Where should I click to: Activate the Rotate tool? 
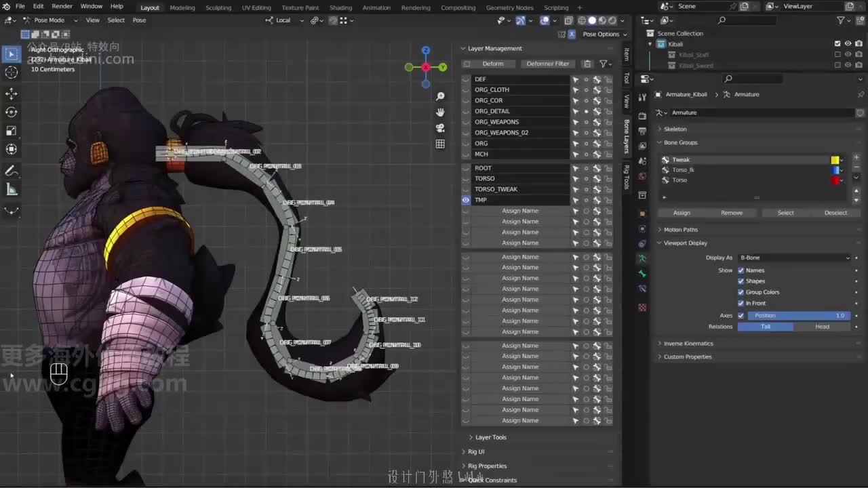click(x=12, y=112)
